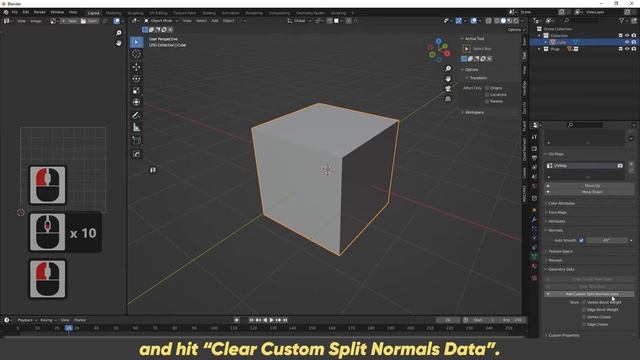Activate the Scale tool
Screen dimensions: 640x360
(x=137, y=91)
